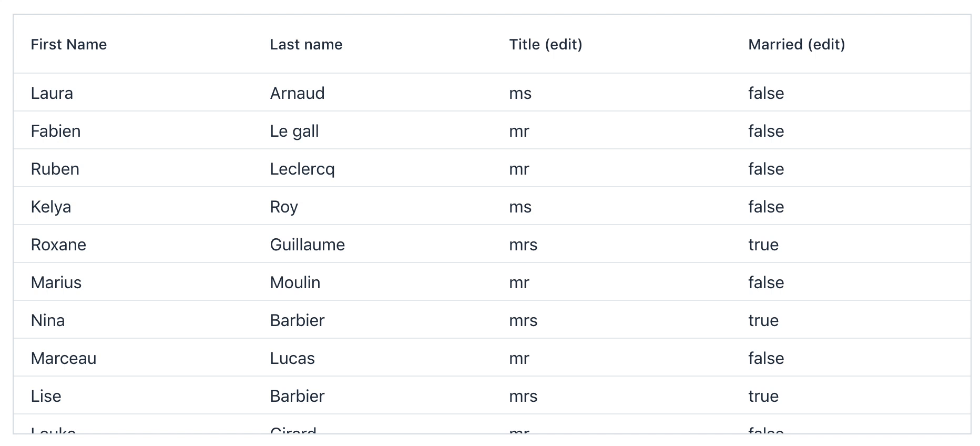Image resolution: width=980 pixels, height=446 pixels.
Task: Edit the married value for Marius Moulin
Action: 765,282
